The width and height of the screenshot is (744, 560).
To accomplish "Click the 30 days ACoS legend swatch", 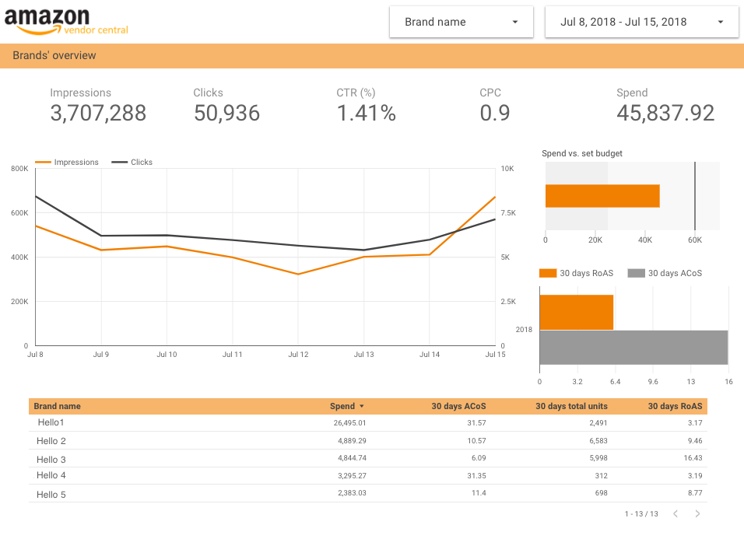I will click(636, 273).
